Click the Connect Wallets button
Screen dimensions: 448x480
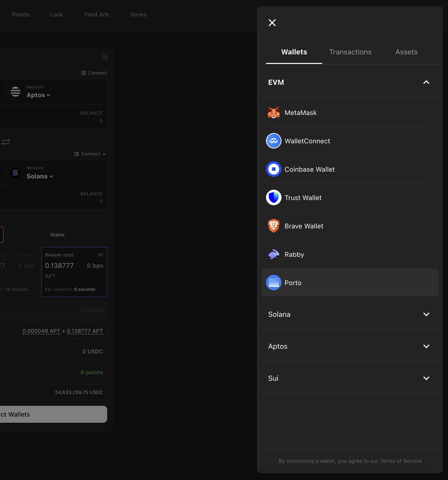pos(54,414)
